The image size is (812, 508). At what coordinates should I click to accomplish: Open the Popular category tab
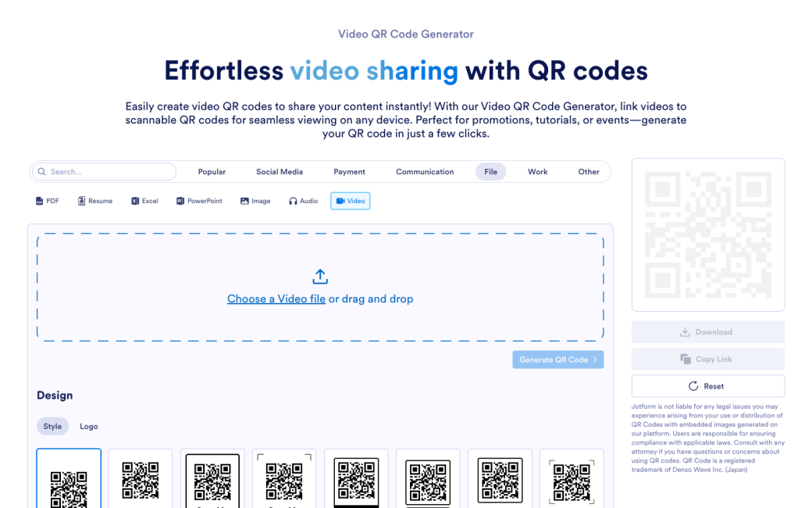coord(212,172)
